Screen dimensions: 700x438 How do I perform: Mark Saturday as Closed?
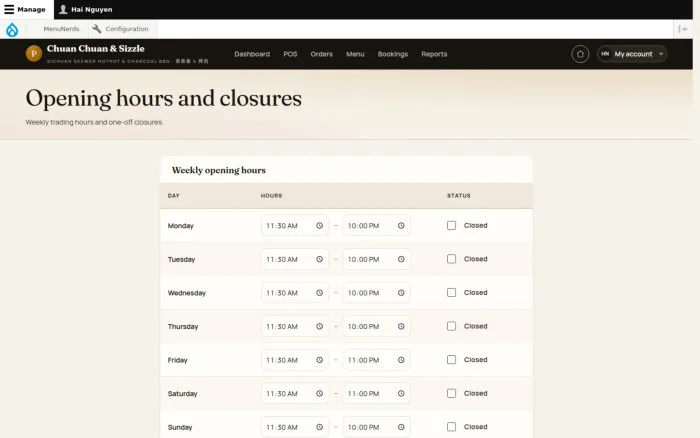pos(452,393)
